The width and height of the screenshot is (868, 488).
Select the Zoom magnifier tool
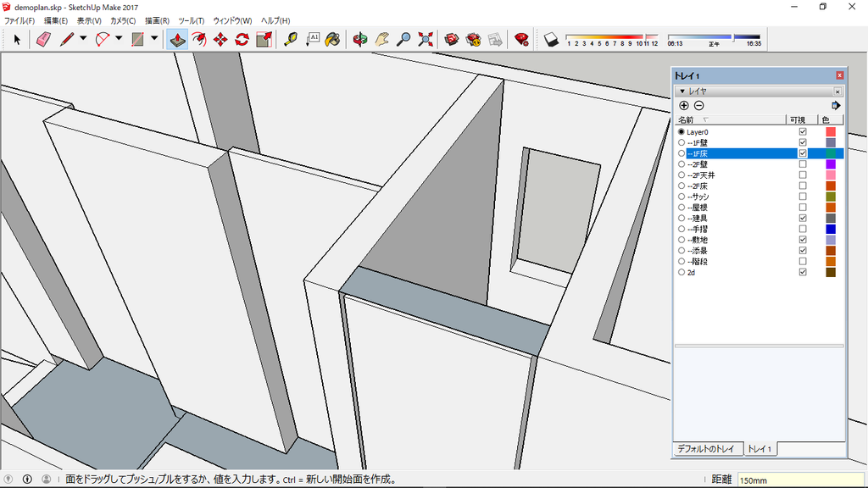(404, 39)
